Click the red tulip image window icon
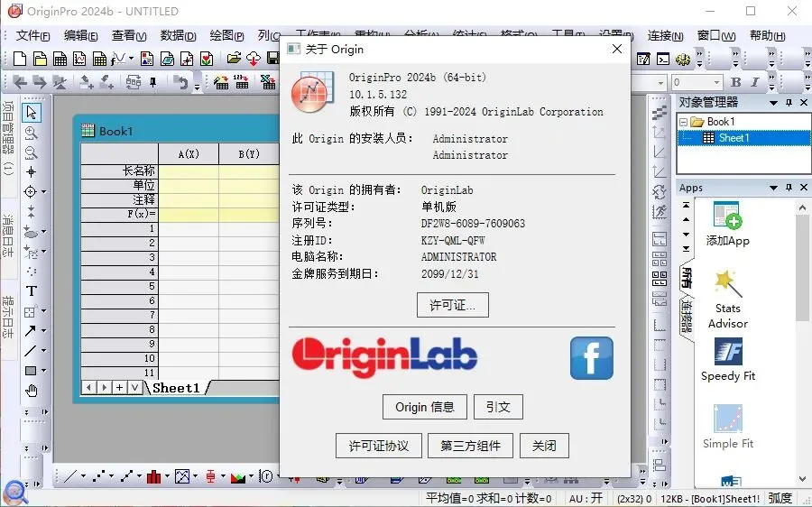 [x=207, y=59]
